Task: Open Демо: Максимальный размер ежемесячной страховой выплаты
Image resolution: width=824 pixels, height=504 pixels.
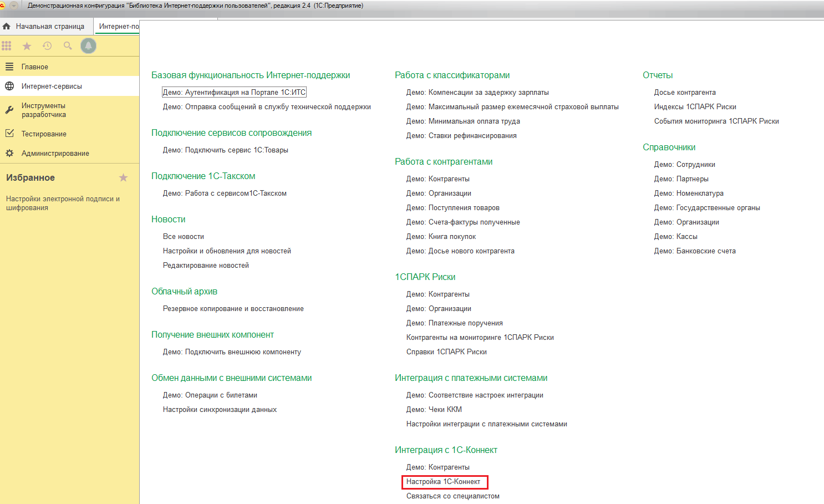Action: (x=512, y=106)
